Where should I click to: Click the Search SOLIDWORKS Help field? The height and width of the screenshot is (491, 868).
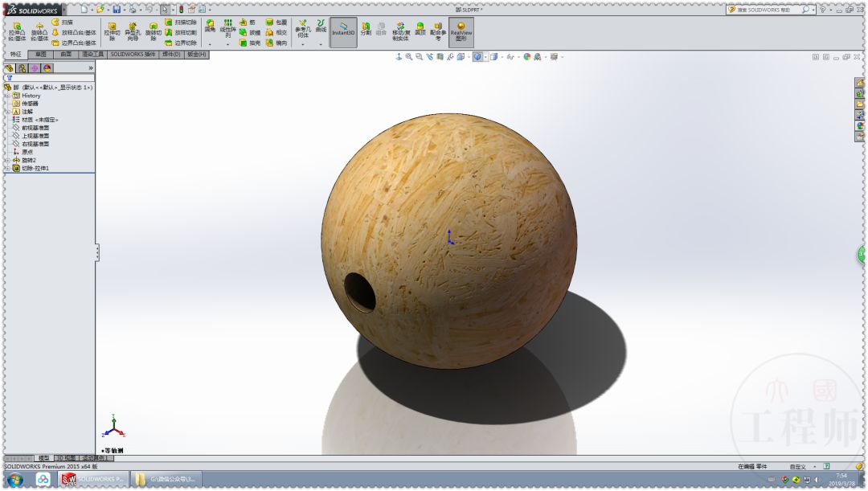point(768,10)
